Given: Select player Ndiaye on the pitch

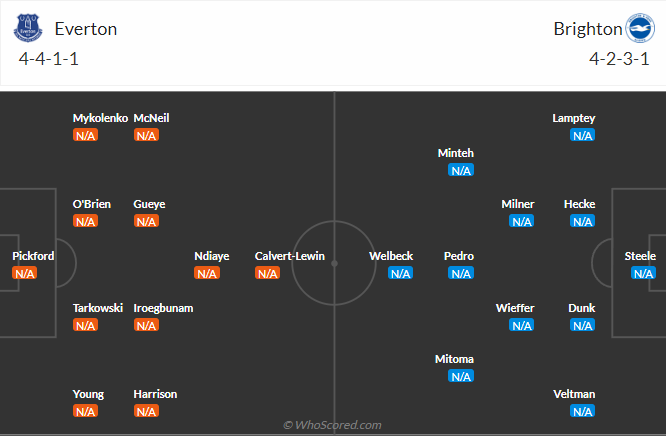Looking at the screenshot, I should [211, 256].
